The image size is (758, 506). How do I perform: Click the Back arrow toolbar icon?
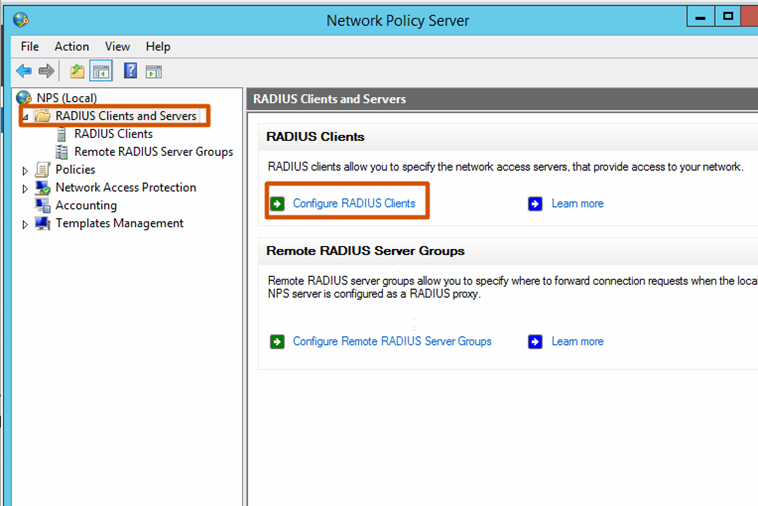[x=24, y=71]
